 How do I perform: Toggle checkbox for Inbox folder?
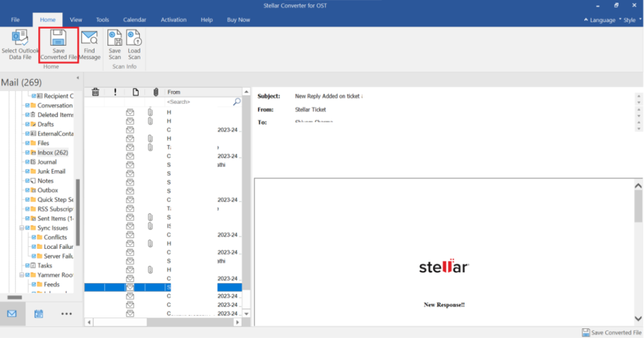tap(28, 152)
